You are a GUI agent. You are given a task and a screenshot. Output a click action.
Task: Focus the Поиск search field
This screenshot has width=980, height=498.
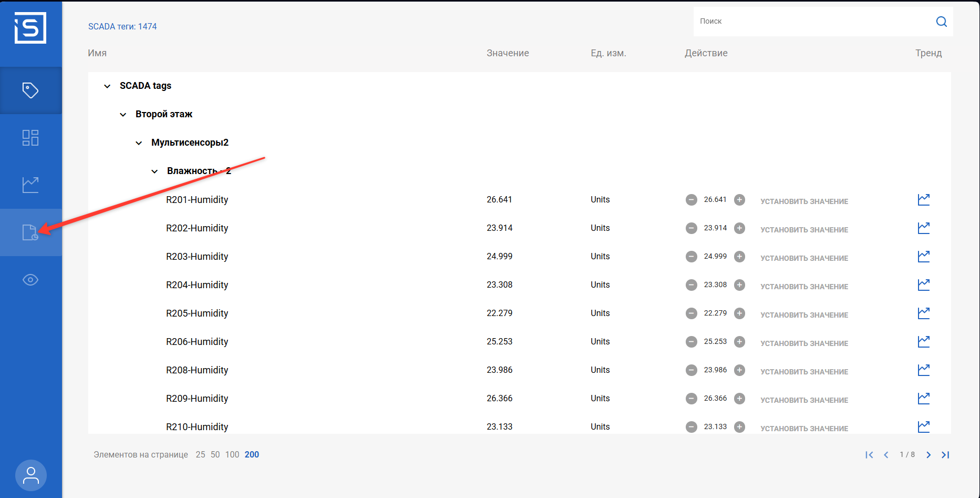812,22
